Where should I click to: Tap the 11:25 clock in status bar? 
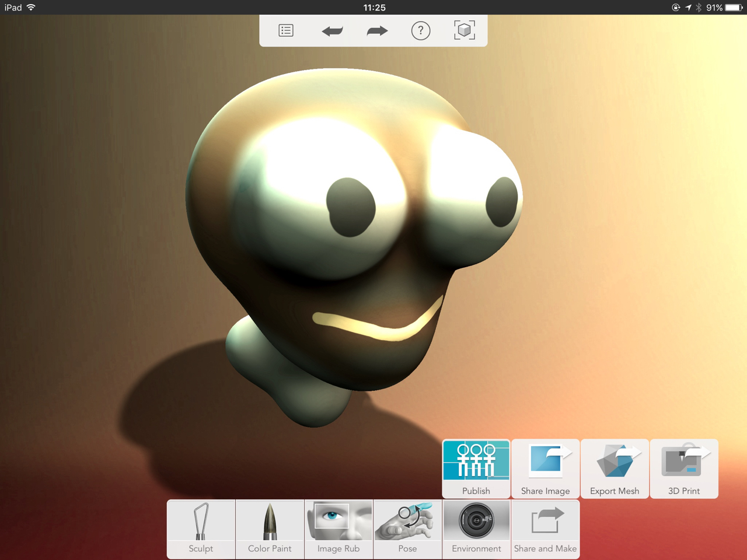[374, 8]
